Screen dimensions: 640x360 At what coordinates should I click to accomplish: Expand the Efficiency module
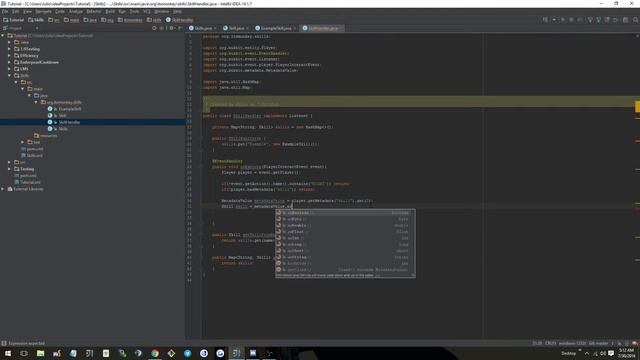tap(9, 56)
